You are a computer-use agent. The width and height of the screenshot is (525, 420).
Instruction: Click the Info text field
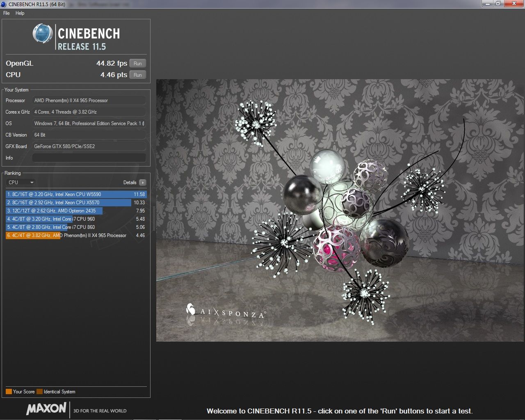89,158
